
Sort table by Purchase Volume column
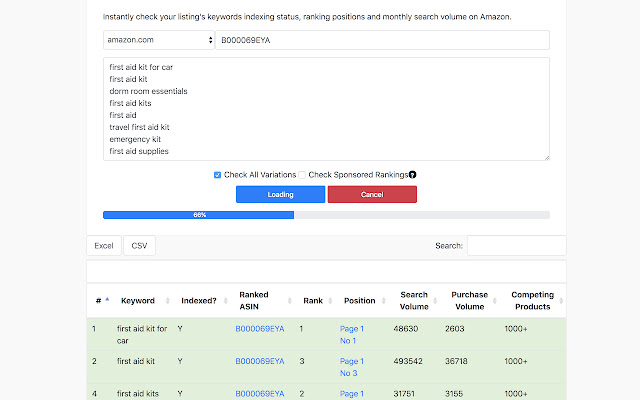tap(469, 300)
